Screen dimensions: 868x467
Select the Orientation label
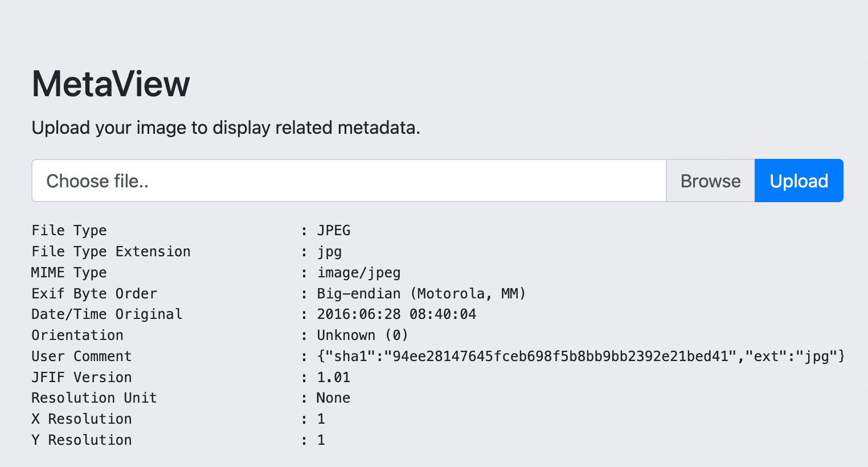(77, 335)
